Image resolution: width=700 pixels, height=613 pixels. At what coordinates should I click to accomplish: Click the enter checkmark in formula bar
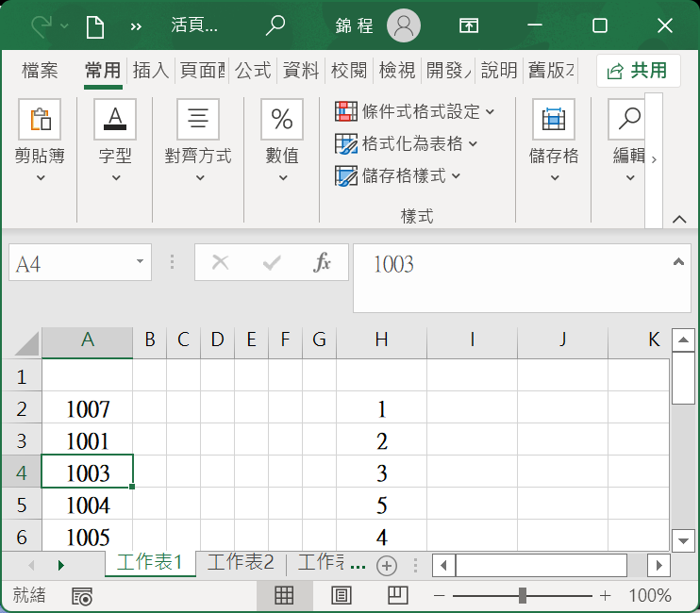click(272, 263)
